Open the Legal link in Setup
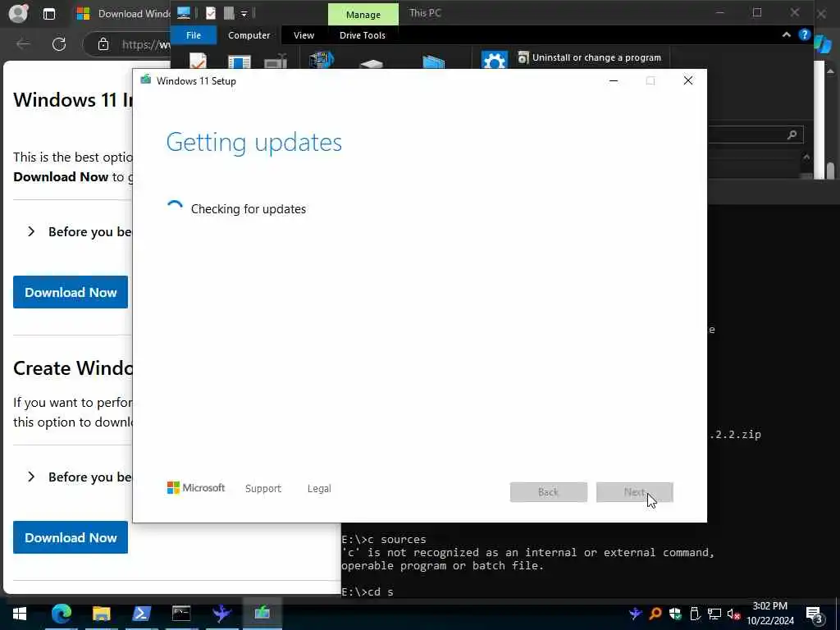840x630 pixels. [319, 489]
